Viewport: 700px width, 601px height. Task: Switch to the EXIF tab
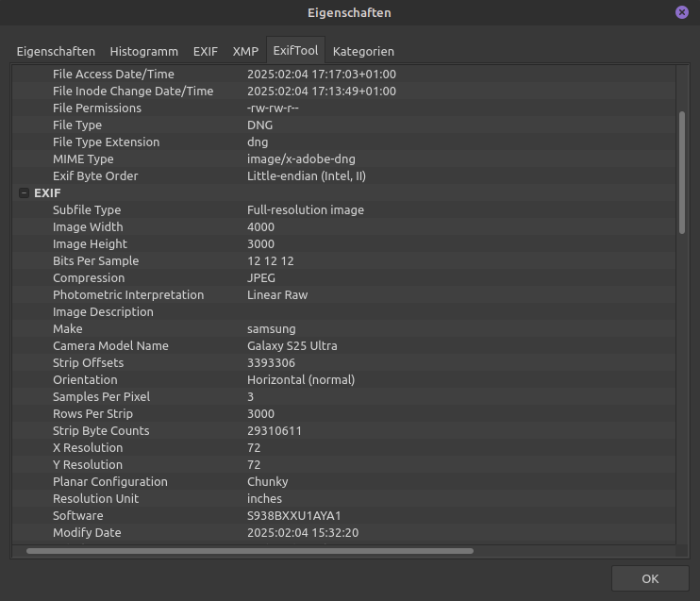pos(206,51)
